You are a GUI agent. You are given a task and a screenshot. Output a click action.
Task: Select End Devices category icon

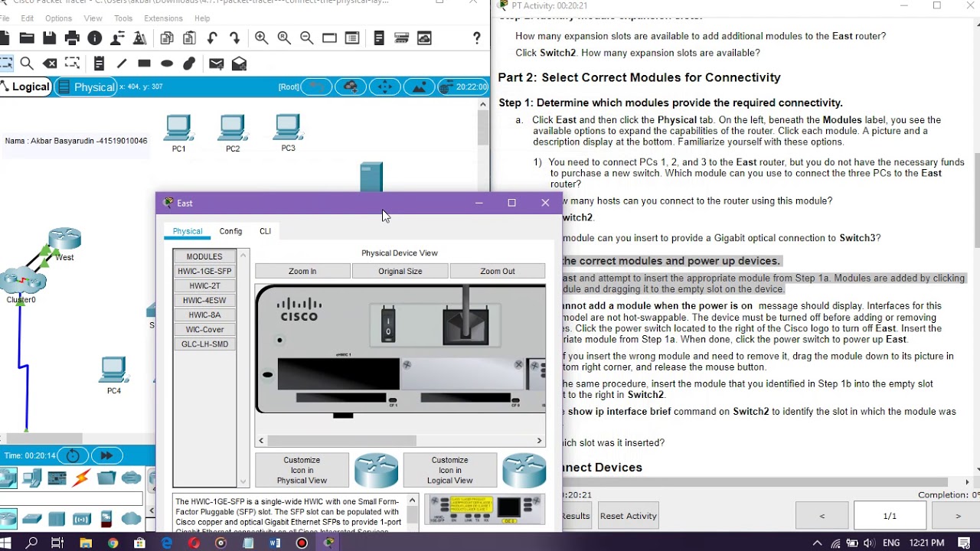tap(33, 478)
